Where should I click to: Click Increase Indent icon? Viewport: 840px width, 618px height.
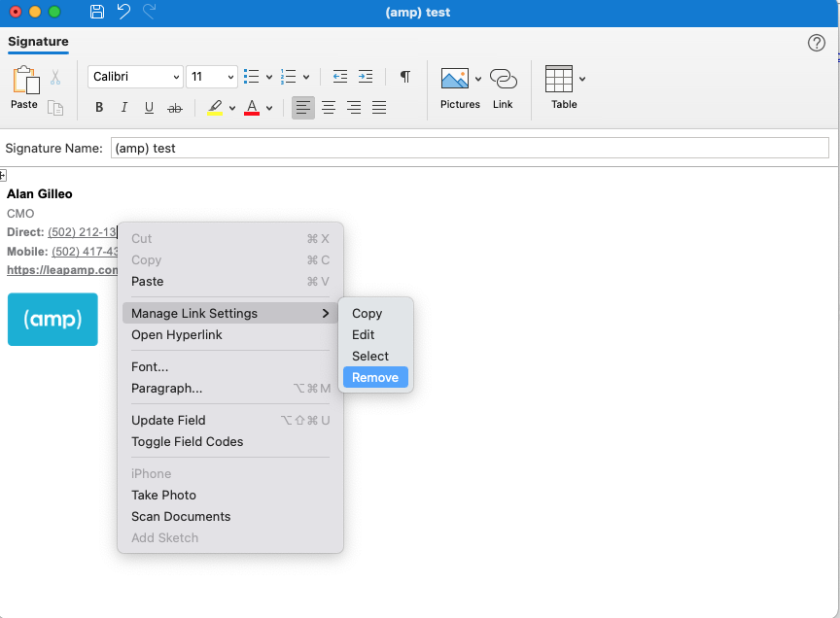(x=366, y=77)
